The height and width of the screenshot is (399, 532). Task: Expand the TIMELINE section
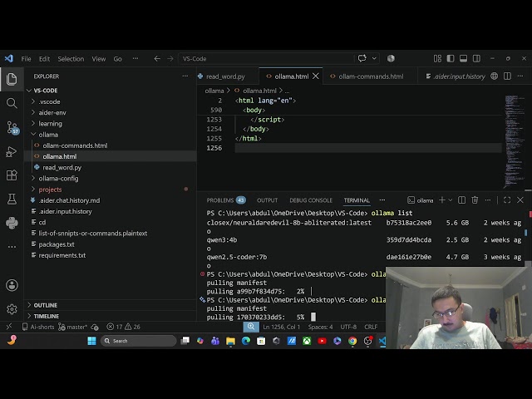click(x=47, y=316)
